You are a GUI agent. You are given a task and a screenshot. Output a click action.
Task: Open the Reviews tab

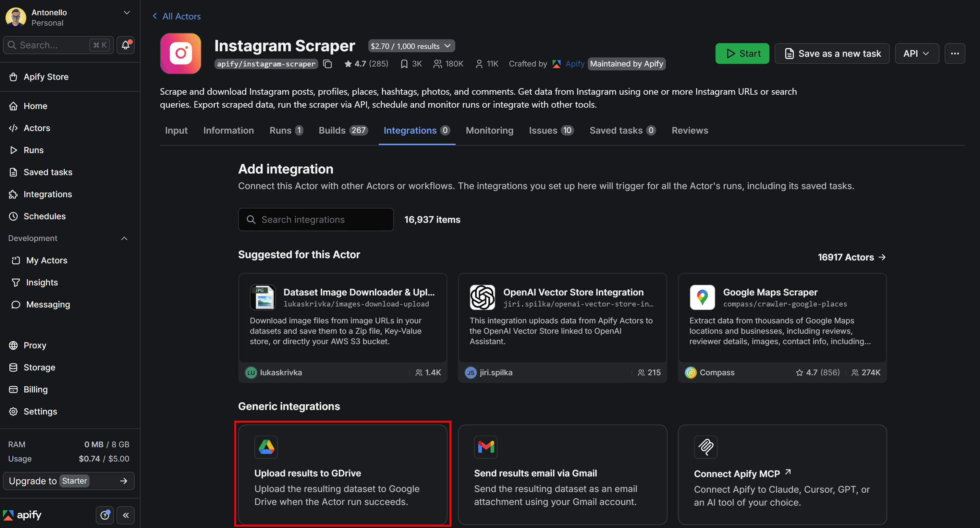coord(690,130)
